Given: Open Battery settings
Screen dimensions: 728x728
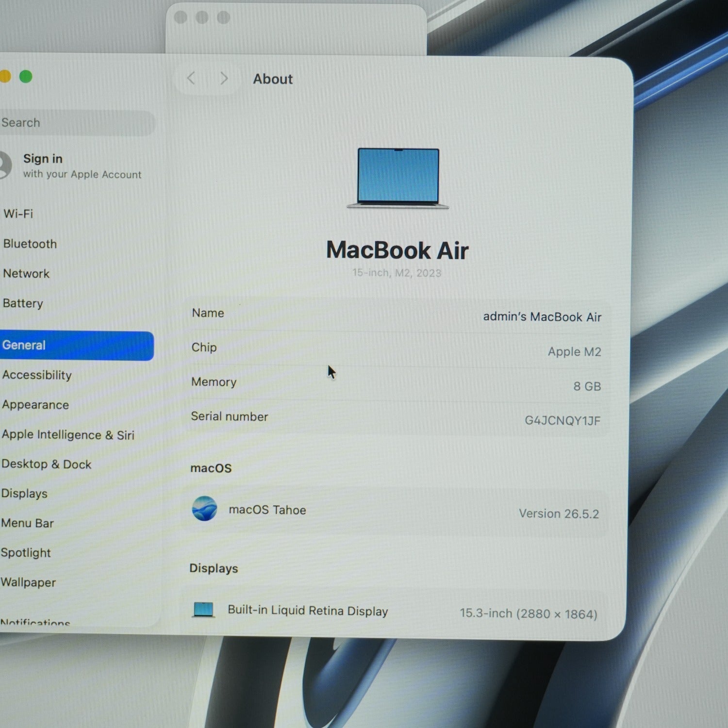Looking at the screenshot, I should [23, 303].
